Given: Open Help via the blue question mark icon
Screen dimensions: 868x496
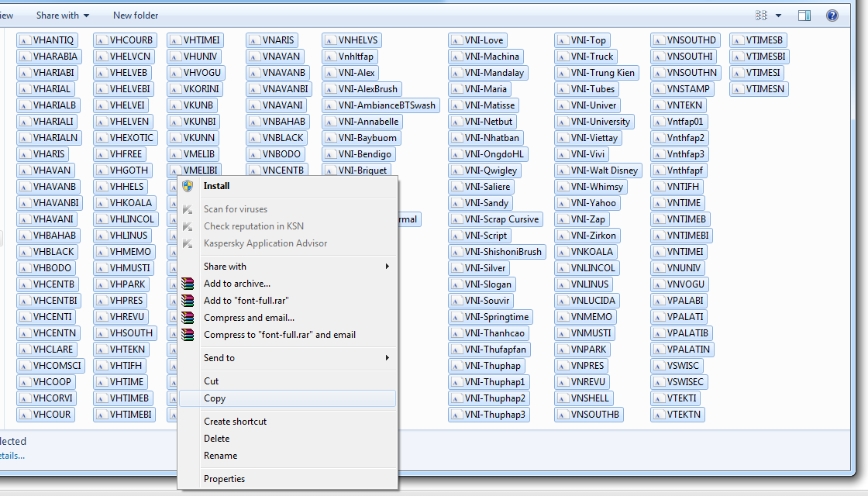Looking at the screenshot, I should [x=832, y=15].
